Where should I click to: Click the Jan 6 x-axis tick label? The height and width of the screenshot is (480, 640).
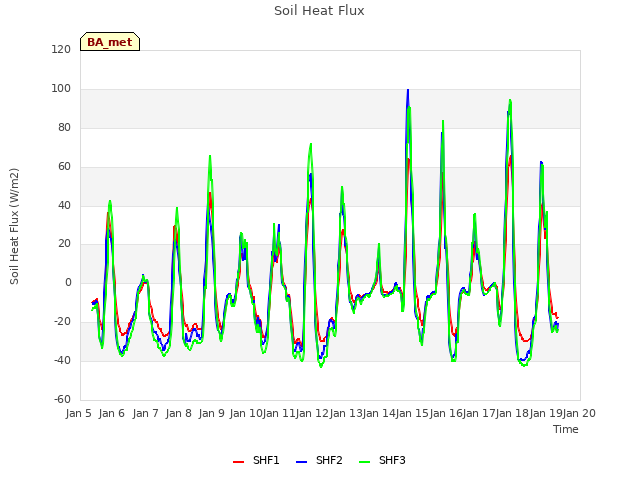(x=112, y=413)
